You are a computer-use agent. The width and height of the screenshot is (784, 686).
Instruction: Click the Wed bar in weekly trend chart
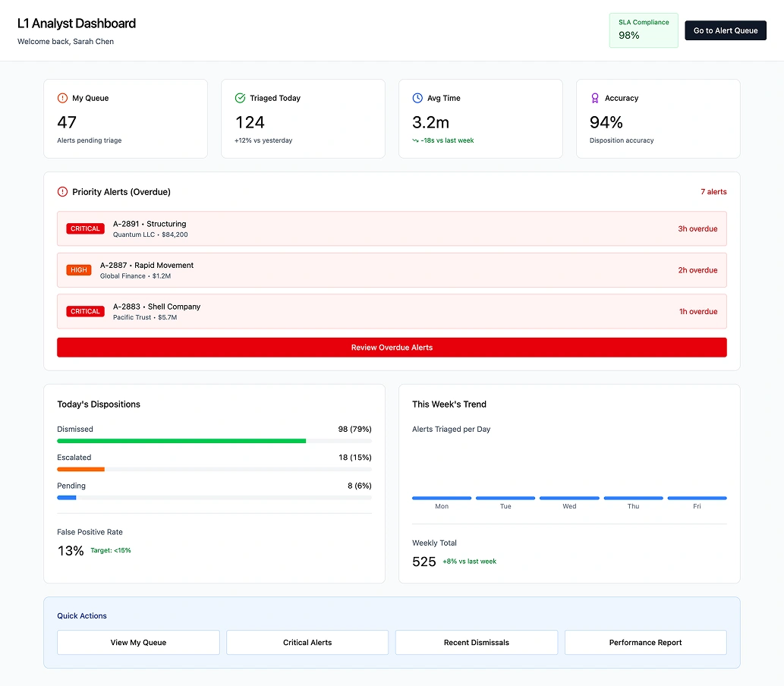coord(569,497)
